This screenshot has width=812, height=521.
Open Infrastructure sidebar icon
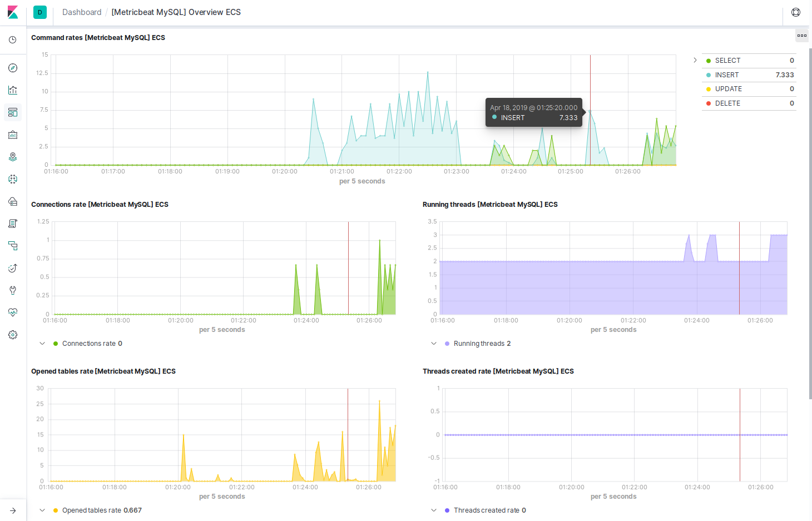click(13, 201)
